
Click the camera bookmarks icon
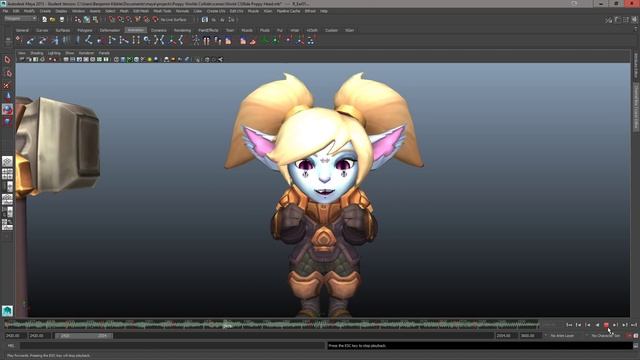click(x=36, y=60)
